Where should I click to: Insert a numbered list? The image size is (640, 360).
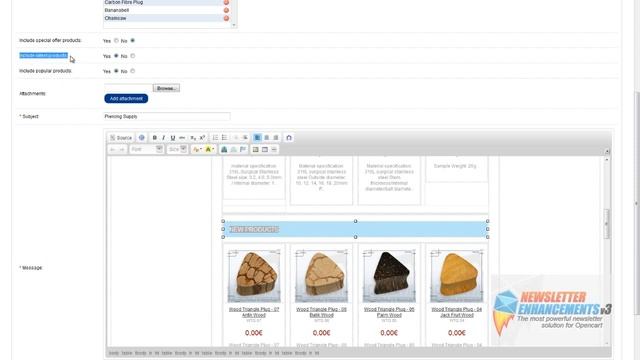click(x=215, y=138)
